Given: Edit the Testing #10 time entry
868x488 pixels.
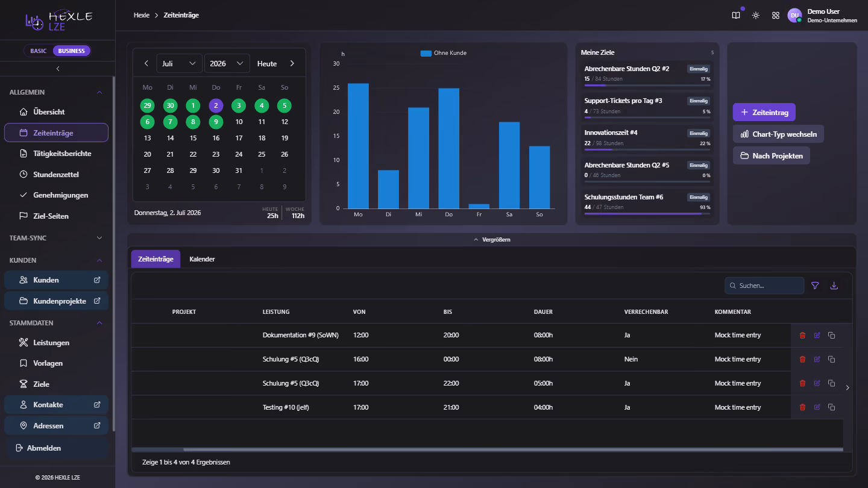Looking at the screenshot, I should pyautogui.click(x=817, y=407).
